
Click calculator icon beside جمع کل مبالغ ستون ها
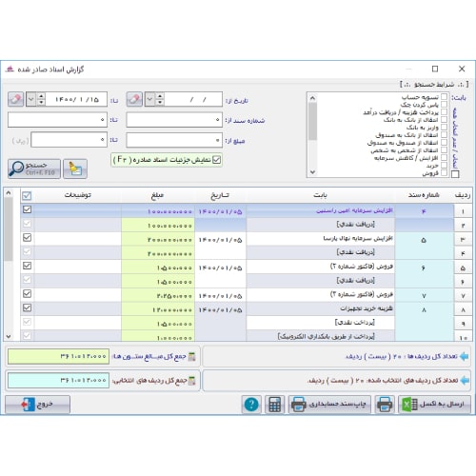click(191, 357)
